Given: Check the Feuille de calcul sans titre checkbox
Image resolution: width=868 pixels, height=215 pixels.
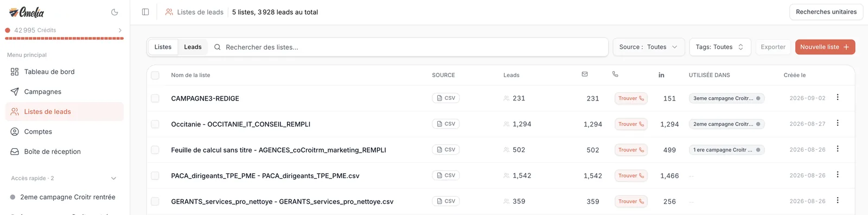Looking at the screenshot, I should coord(155,150).
